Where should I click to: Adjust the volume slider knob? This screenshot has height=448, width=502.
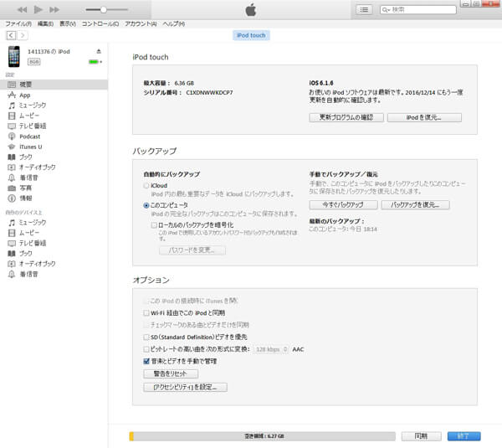104,9
